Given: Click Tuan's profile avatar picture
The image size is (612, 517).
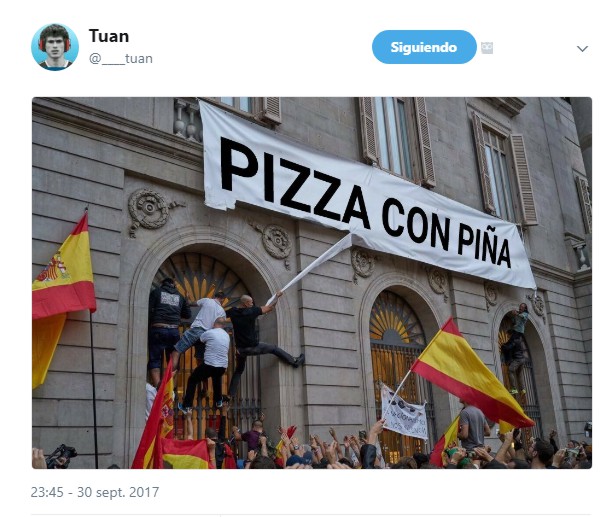Looking at the screenshot, I should pos(55,47).
